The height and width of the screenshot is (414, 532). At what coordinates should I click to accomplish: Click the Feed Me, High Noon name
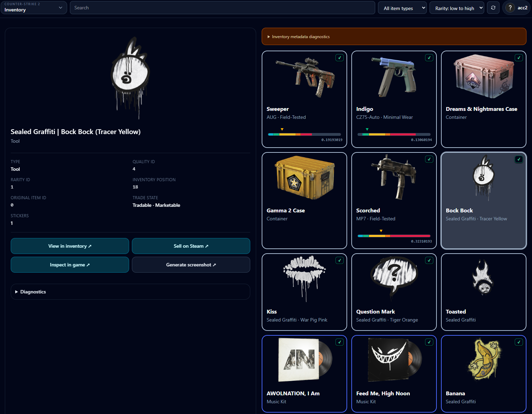[x=383, y=393]
